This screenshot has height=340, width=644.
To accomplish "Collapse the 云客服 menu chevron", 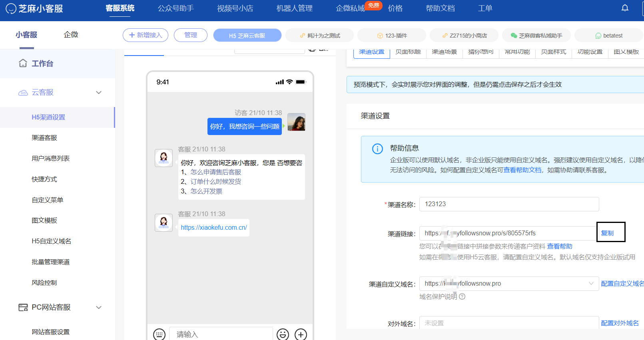I will pyautogui.click(x=99, y=92).
